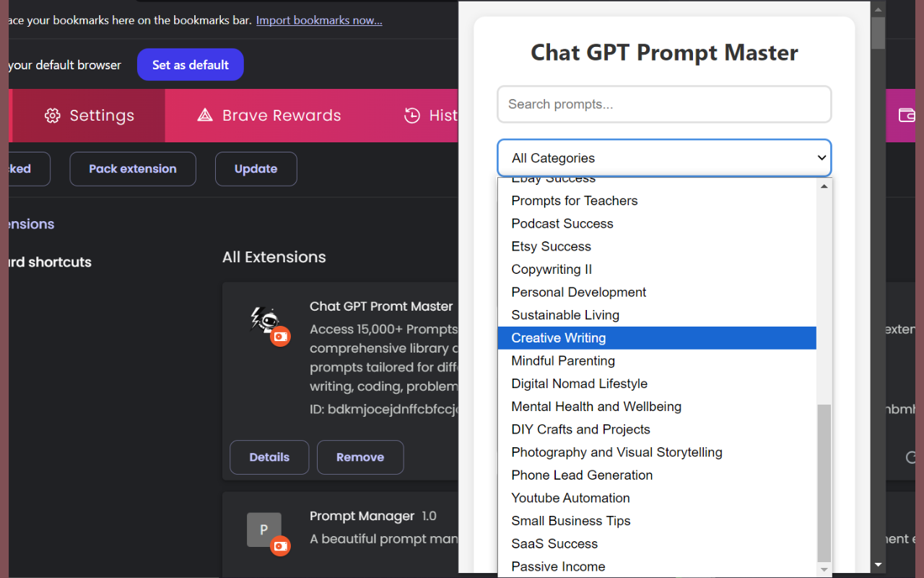Focus the Search prompts input field
The width and height of the screenshot is (924, 578).
pyautogui.click(x=664, y=104)
